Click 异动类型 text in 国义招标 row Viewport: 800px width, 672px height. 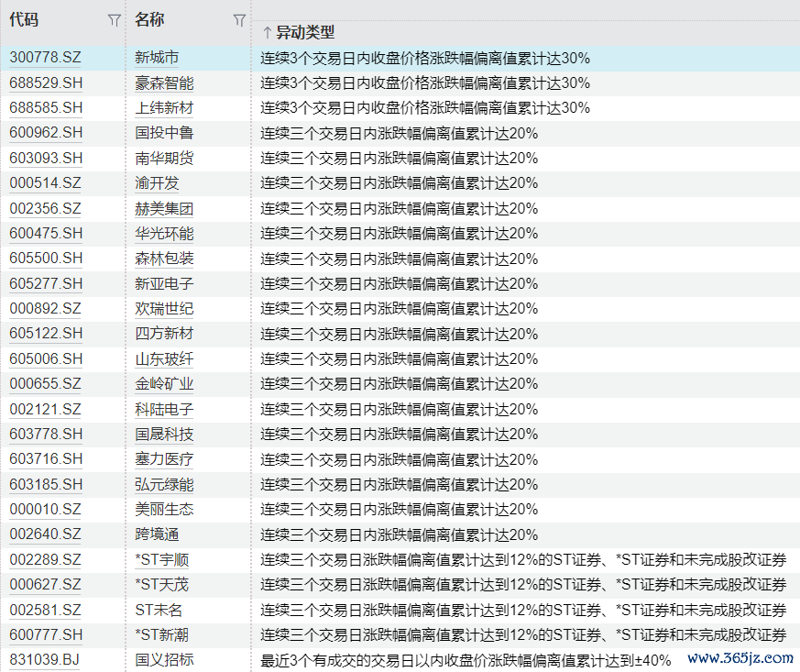[x=466, y=661]
